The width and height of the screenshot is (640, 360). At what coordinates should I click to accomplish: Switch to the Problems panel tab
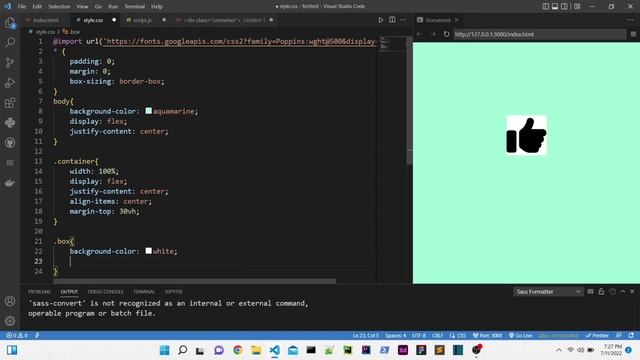click(40, 291)
